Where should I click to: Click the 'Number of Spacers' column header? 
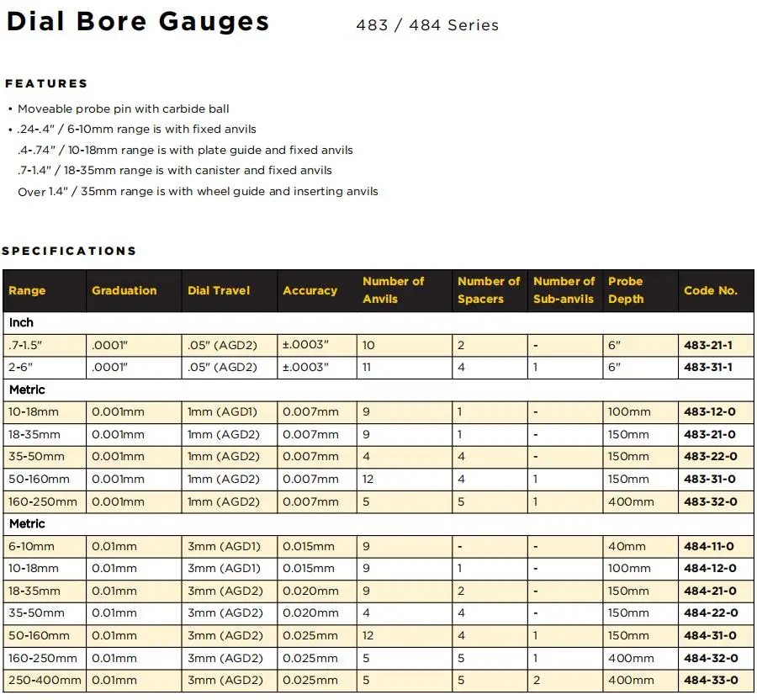489,290
